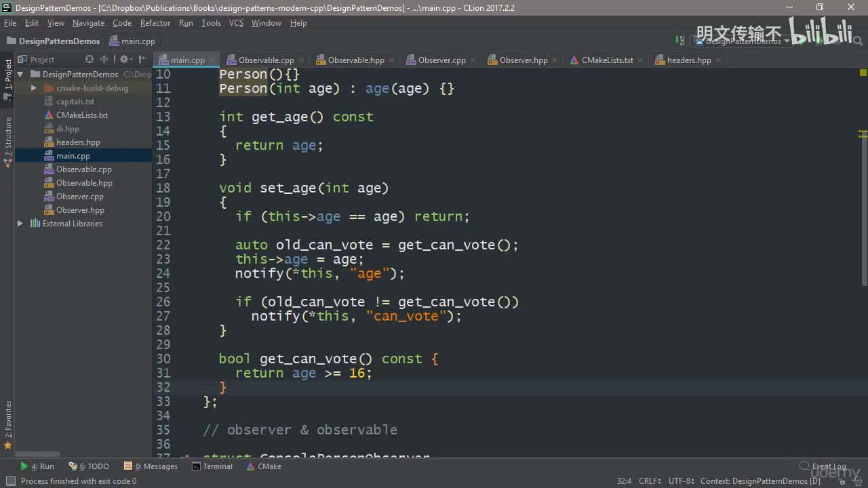
Task: Select CMakeLists.txt in project tree
Action: [82, 115]
